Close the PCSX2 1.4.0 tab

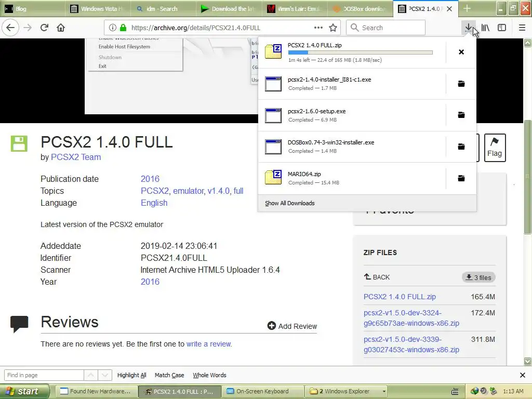[x=449, y=9]
